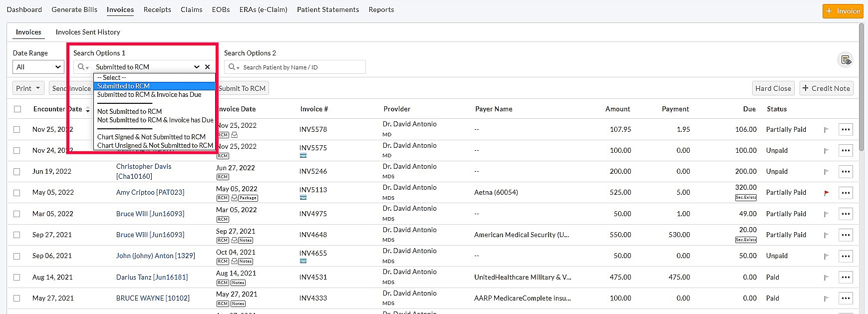Screen dimensions: 868x314
Task: Check the box for the INV5578 row
Action: point(17,129)
